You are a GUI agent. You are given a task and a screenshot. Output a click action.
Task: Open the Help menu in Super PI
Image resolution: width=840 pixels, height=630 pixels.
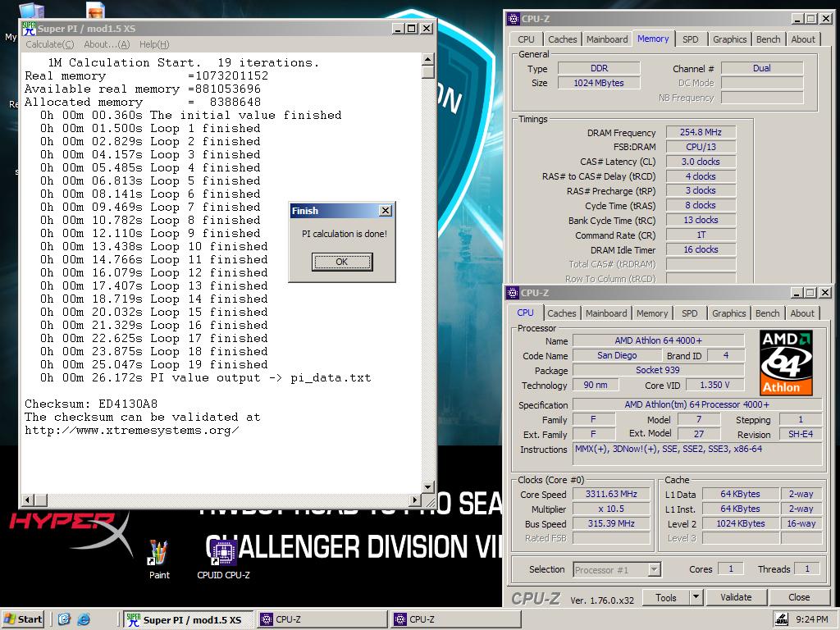click(154, 44)
